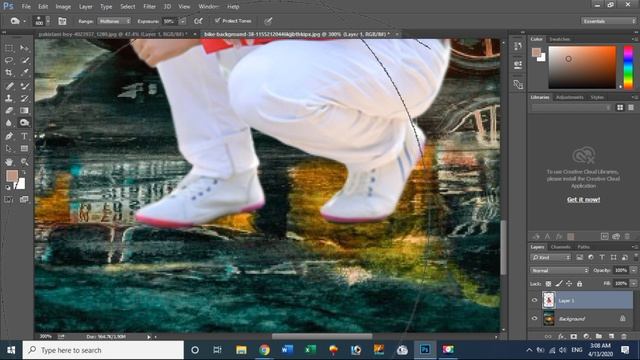Image resolution: width=640 pixels, height=360 pixels.
Task: Reset default foreground and background colors
Action: (x=8, y=187)
